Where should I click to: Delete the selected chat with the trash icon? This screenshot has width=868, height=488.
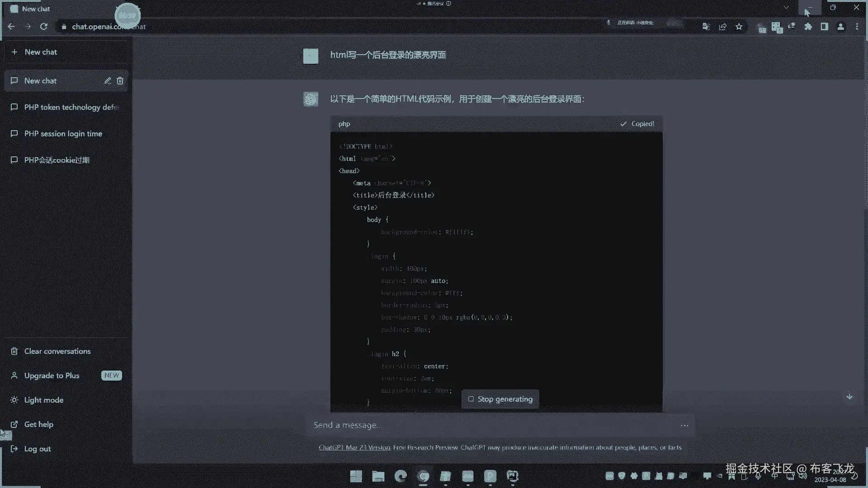[120, 81]
